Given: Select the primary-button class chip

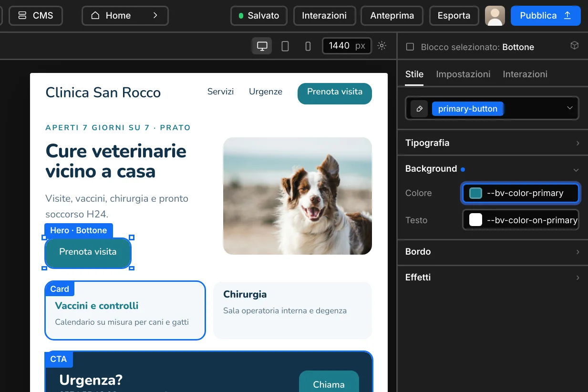Looking at the screenshot, I should pos(468,109).
